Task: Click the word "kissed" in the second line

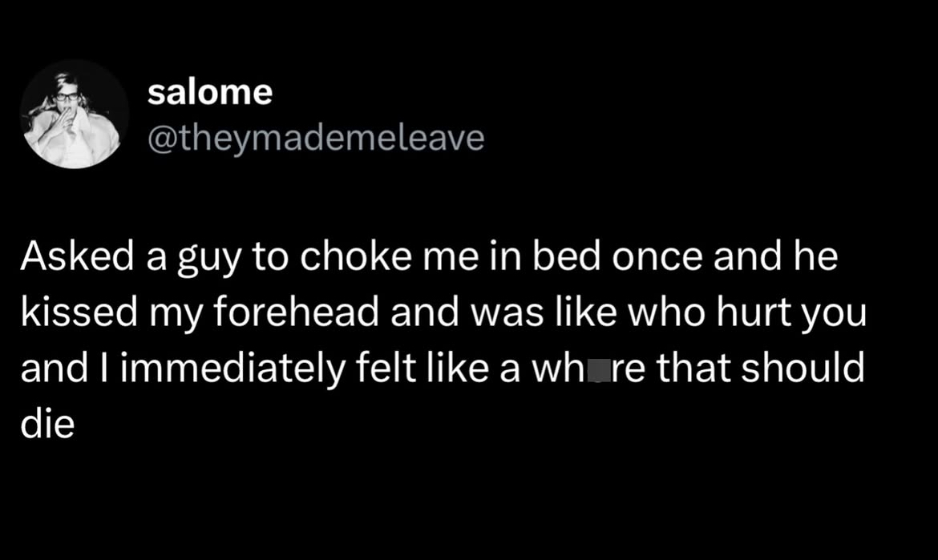Action: [79, 312]
